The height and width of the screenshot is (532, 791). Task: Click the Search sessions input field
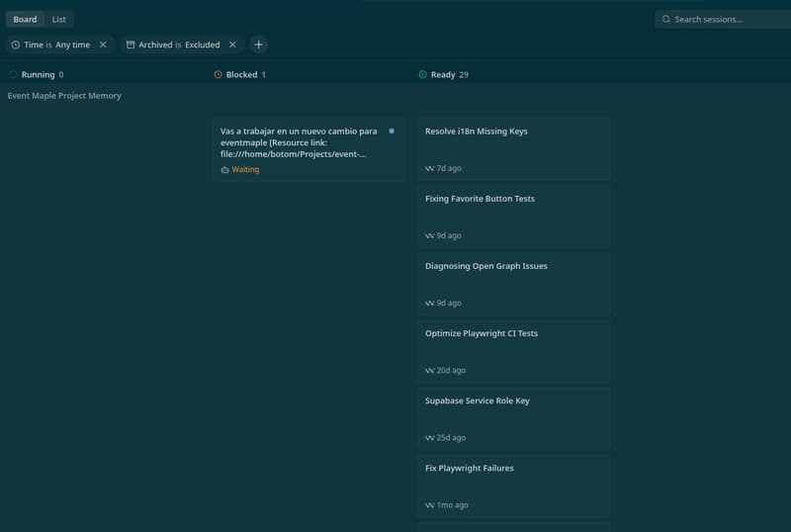point(724,19)
